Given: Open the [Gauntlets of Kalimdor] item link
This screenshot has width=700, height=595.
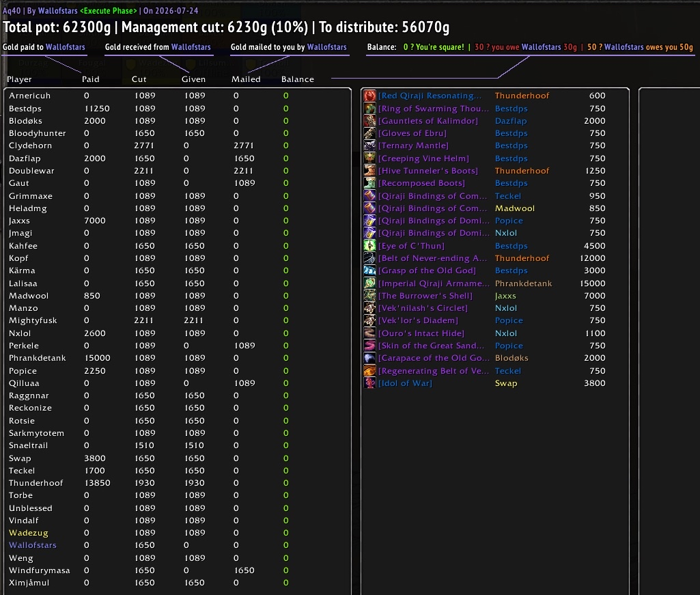Looking at the screenshot, I should (428, 121).
